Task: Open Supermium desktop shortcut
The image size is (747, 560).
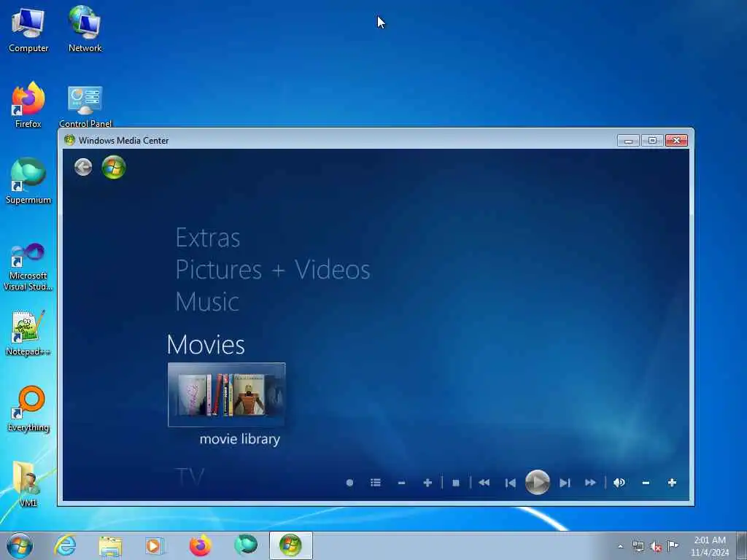Action: click(28, 181)
